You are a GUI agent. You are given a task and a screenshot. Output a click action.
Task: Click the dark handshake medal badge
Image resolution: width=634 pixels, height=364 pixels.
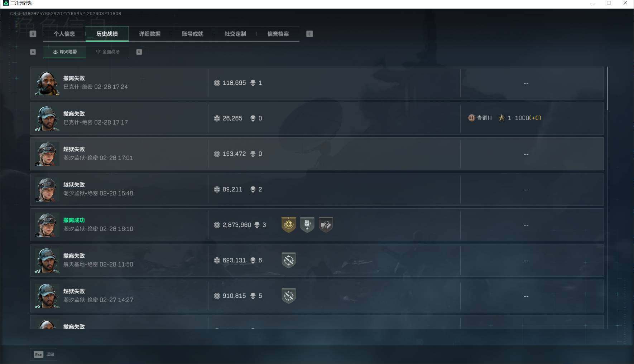[x=326, y=225]
